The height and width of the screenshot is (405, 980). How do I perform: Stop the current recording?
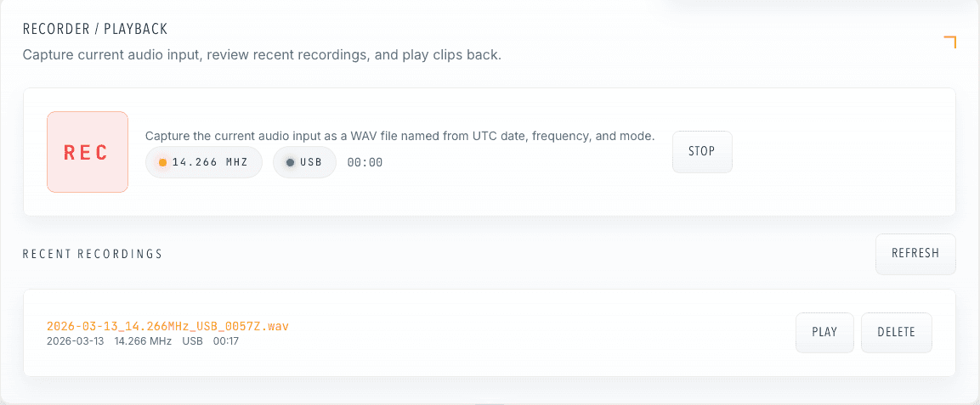[x=701, y=151]
